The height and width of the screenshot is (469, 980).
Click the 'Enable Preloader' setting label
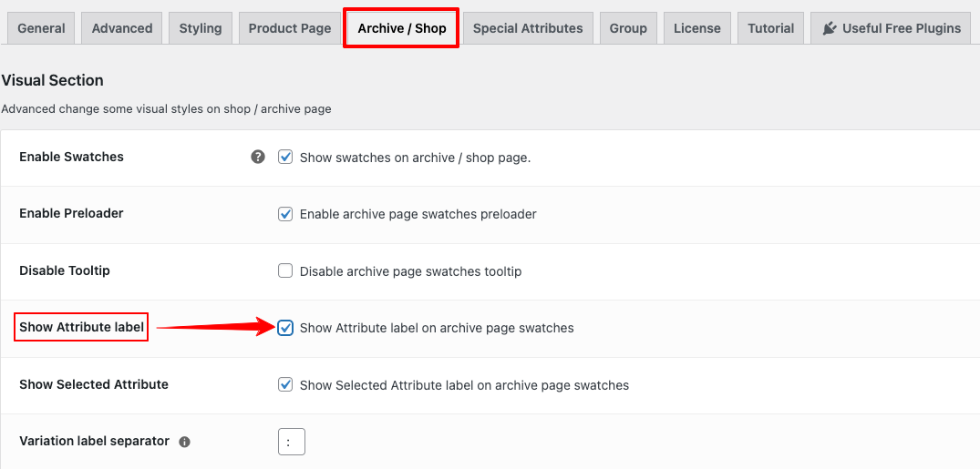click(71, 214)
